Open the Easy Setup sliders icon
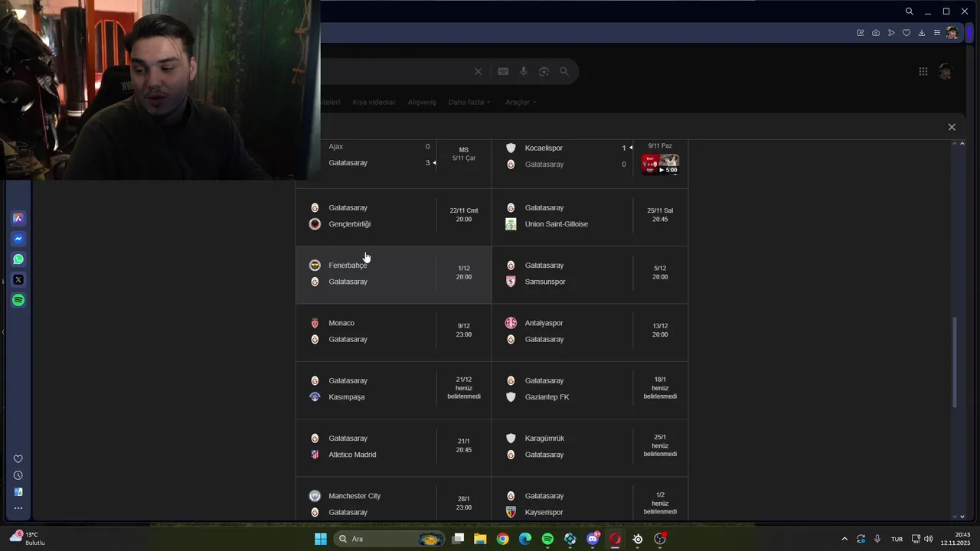 pos(936,33)
